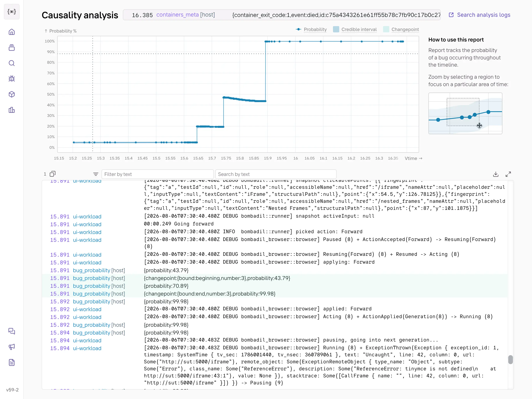Open the Search analysis logs link
The height and width of the screenshot is (399, 532).
point(484,15)
